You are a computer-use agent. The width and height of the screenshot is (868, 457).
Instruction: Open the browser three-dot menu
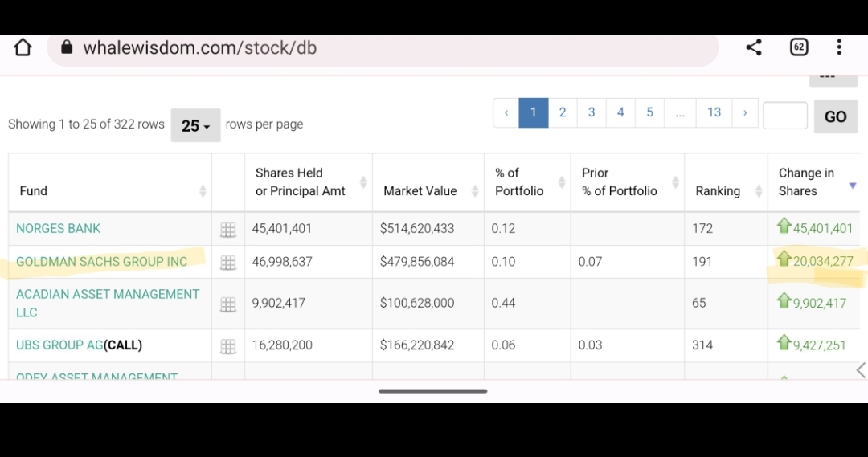(839, 47)
